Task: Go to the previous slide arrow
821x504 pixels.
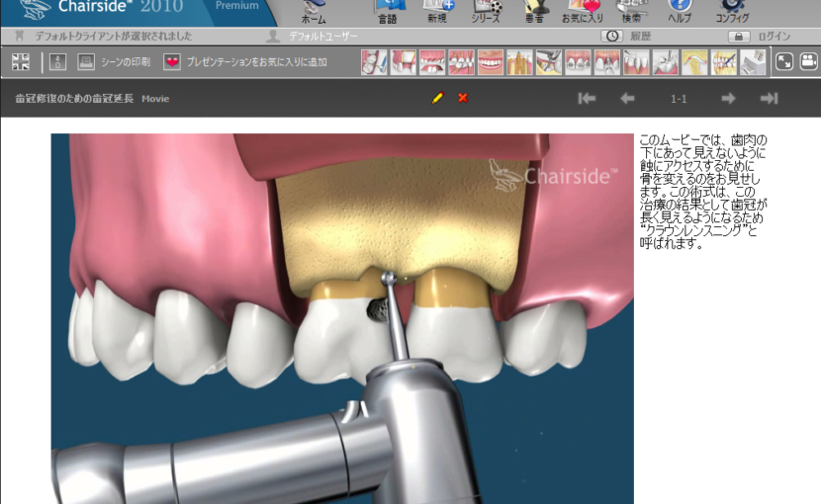Action: click(627, 98)
